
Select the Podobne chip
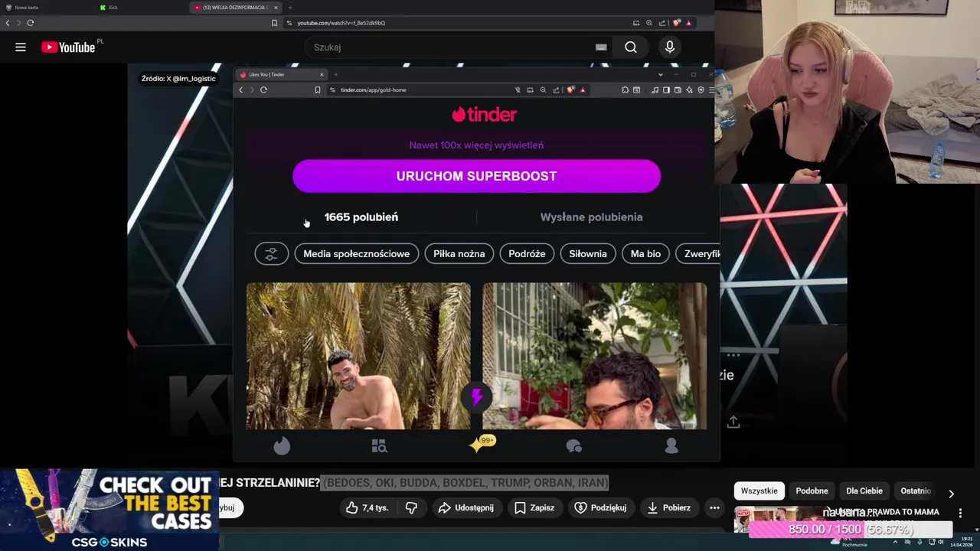812,491
